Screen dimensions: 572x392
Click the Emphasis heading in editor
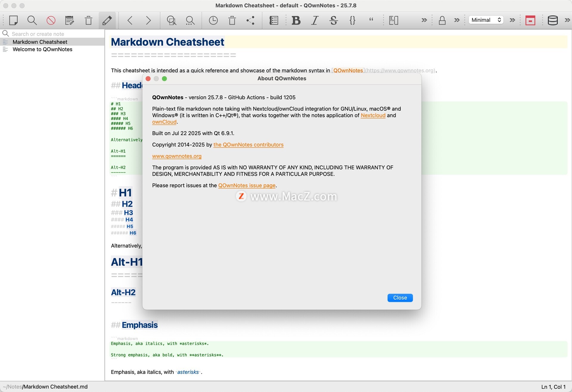pyautogui.click(x=139, y=325)
